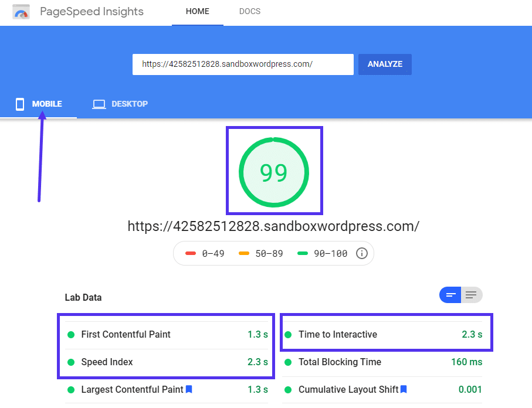Viewport: 532px width, 408px height.
Task: Click inside the URL input field
Action: (243, 64)
